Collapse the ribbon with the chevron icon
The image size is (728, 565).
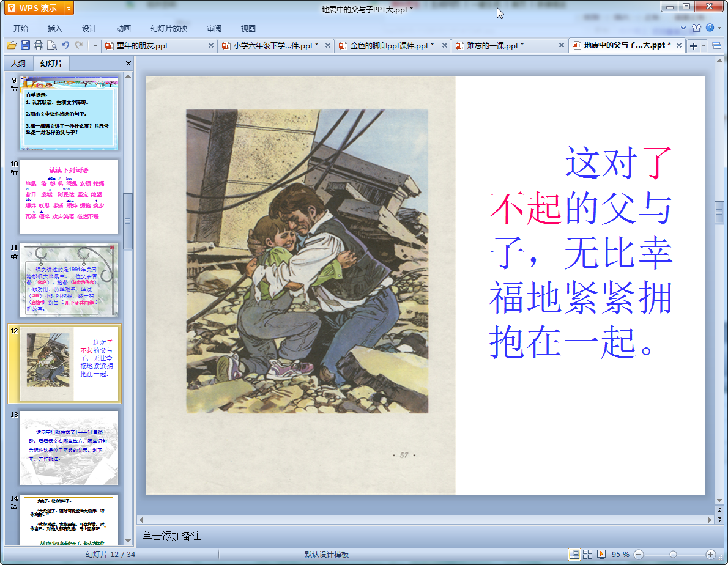(x=683, y=28)
